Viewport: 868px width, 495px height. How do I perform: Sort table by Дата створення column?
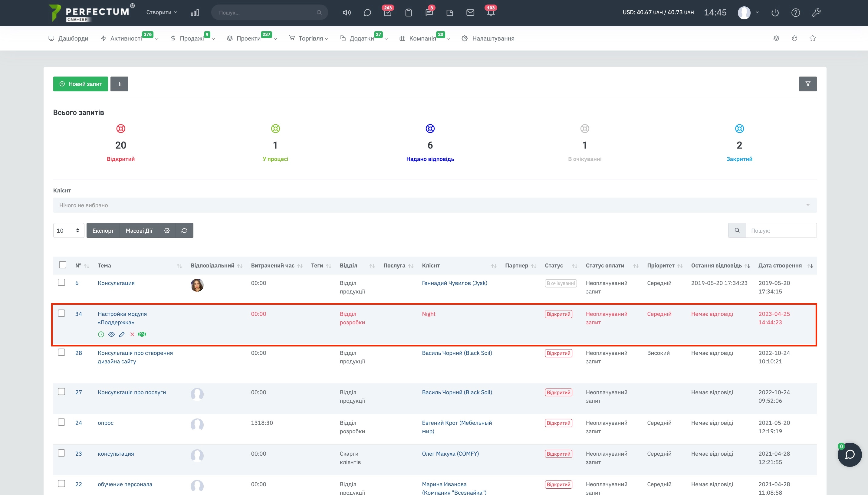785,266
